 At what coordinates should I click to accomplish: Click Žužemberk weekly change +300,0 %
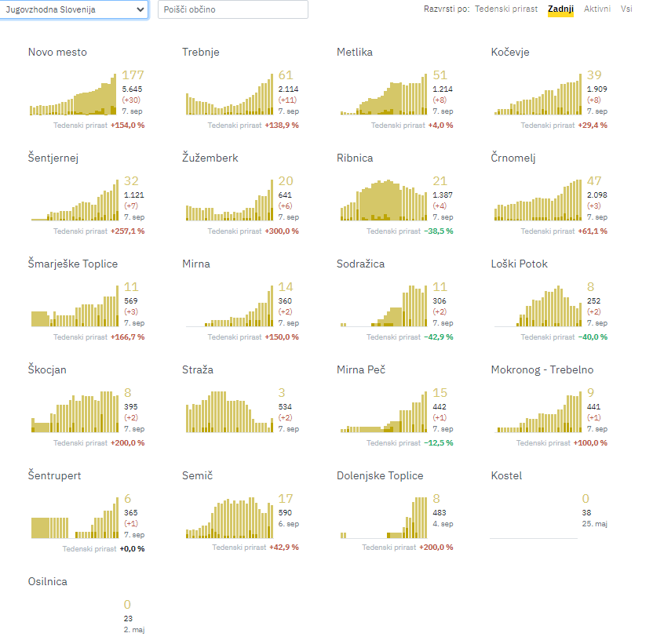tap(282, 231)
